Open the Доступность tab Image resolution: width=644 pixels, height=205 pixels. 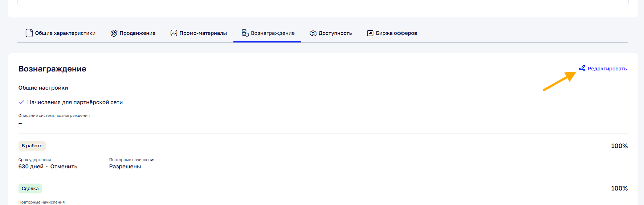click(335, 33)
